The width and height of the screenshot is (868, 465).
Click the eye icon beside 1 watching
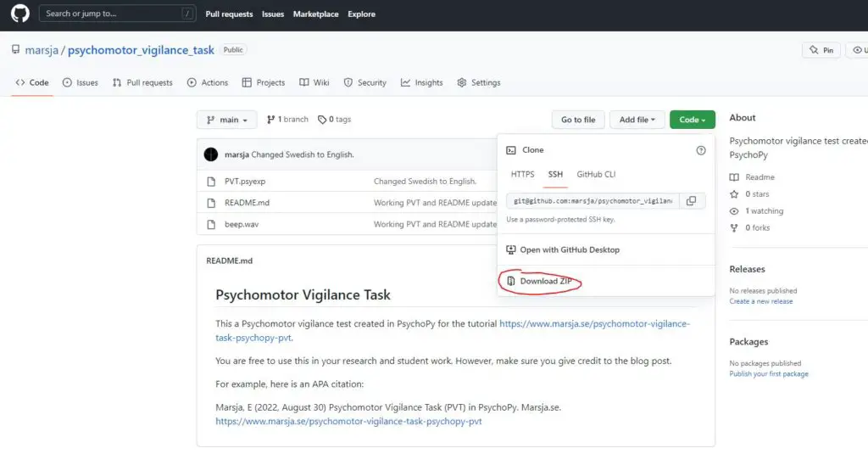(x=734, y=211)
